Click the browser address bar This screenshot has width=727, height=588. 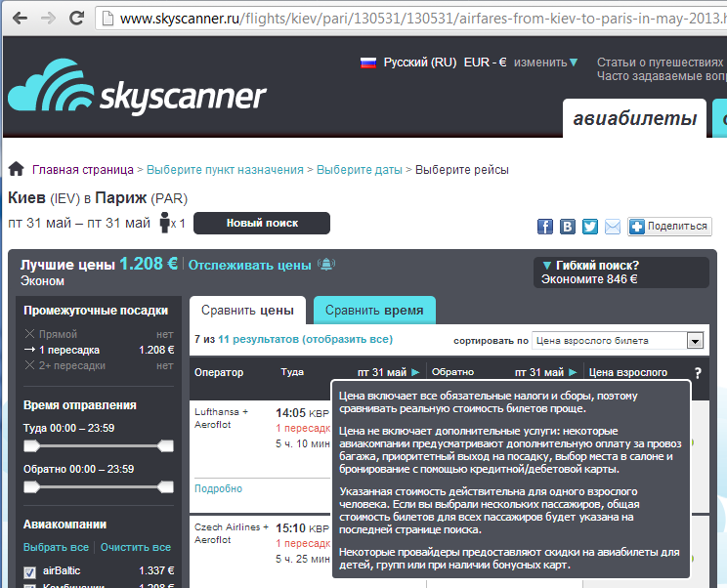point(410,18)
